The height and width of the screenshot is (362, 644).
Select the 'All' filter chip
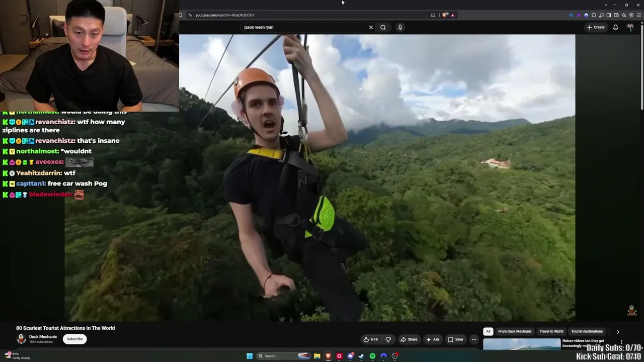coord(488,331)
